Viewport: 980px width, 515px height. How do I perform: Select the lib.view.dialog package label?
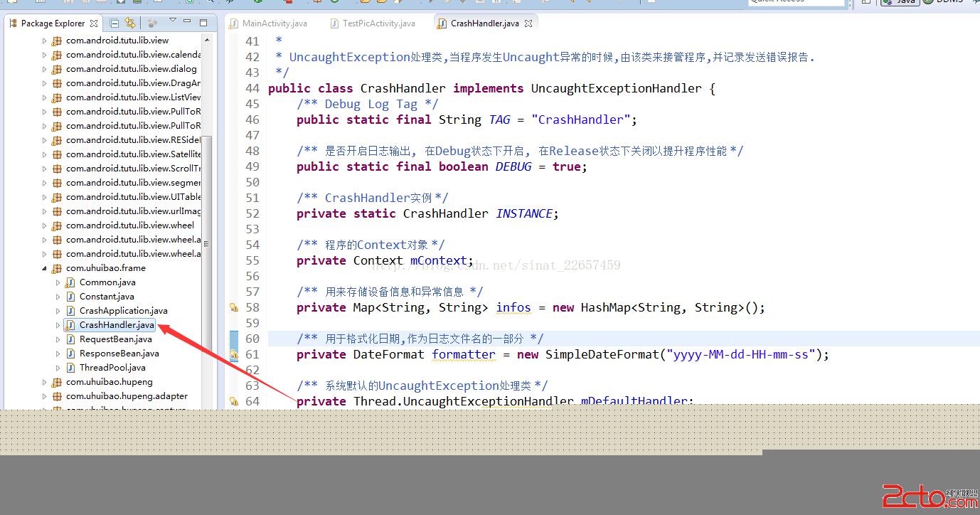tap(131, 69)
